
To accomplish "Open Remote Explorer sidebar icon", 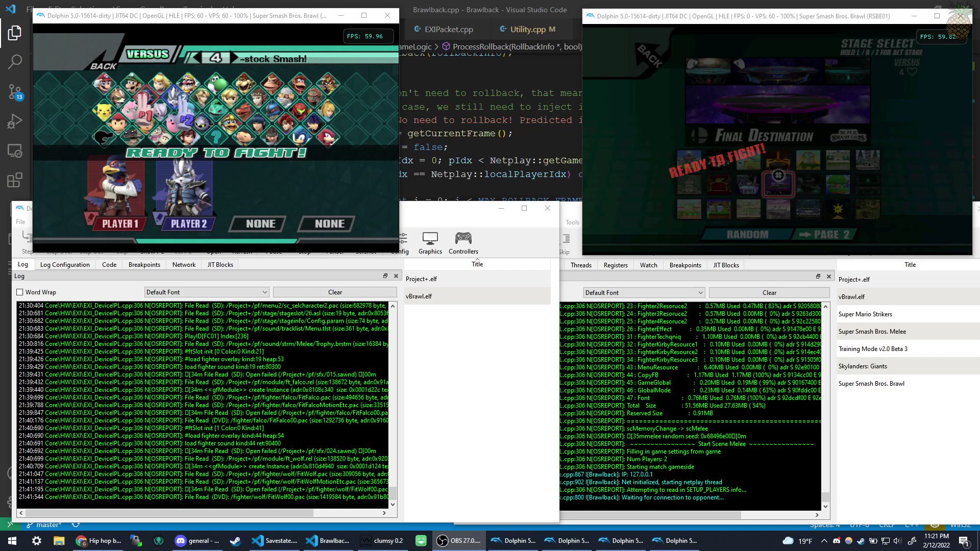I will coord(15,151).
